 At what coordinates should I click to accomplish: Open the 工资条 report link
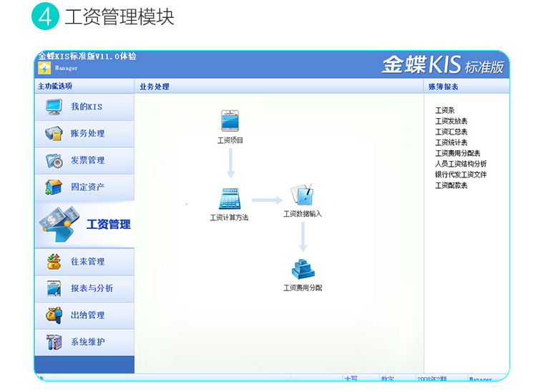tap(445, 111)
